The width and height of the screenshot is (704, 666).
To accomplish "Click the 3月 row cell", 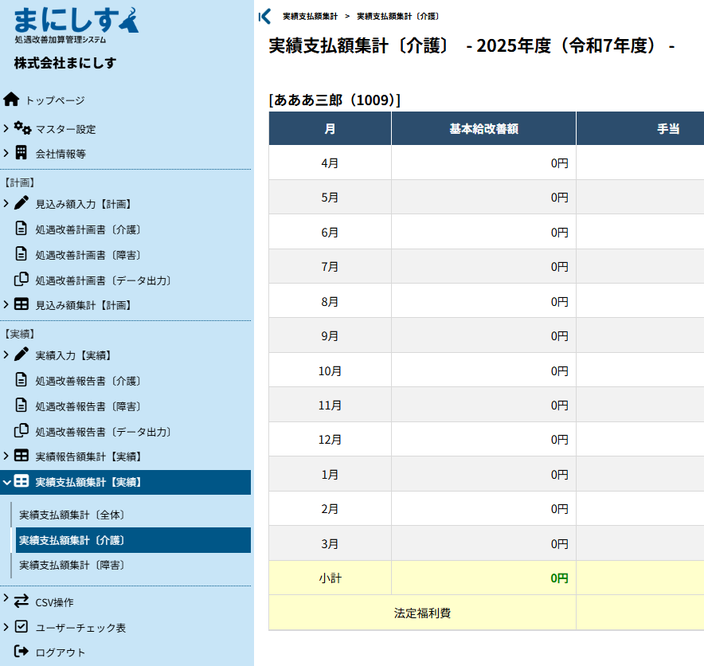I will pos(330,543).
